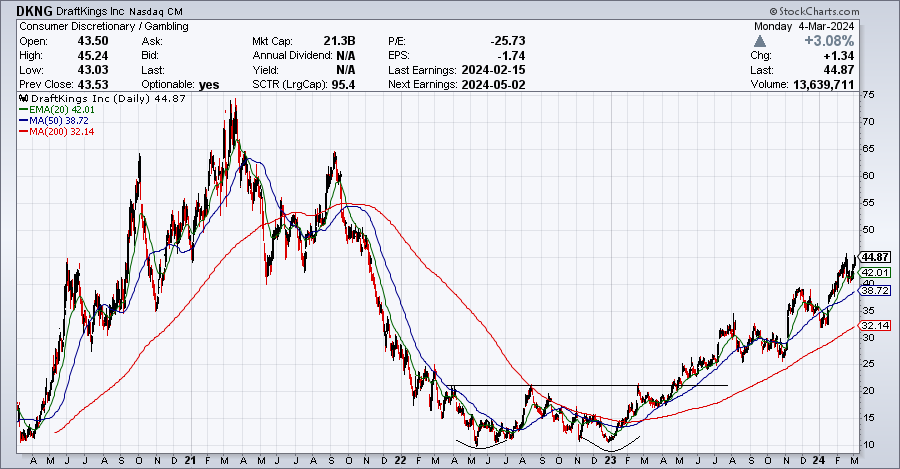Click the Nasdaq CM exchange label

(x=156, y=11)
